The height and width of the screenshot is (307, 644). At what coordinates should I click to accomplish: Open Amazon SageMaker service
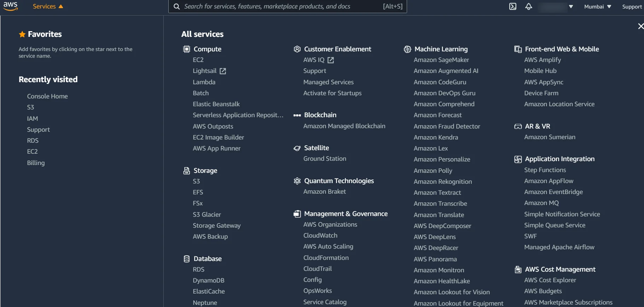pyautogui.click(x=441, y=60)
